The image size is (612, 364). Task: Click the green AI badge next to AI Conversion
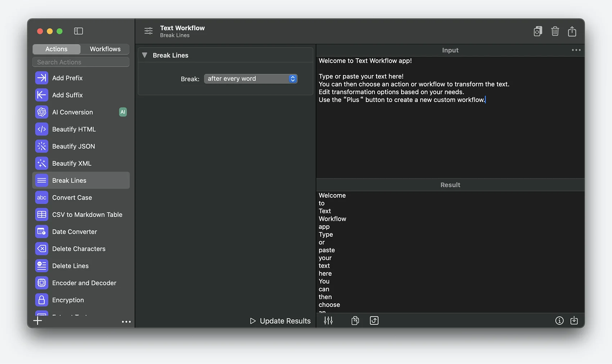[x=123, y=112]
